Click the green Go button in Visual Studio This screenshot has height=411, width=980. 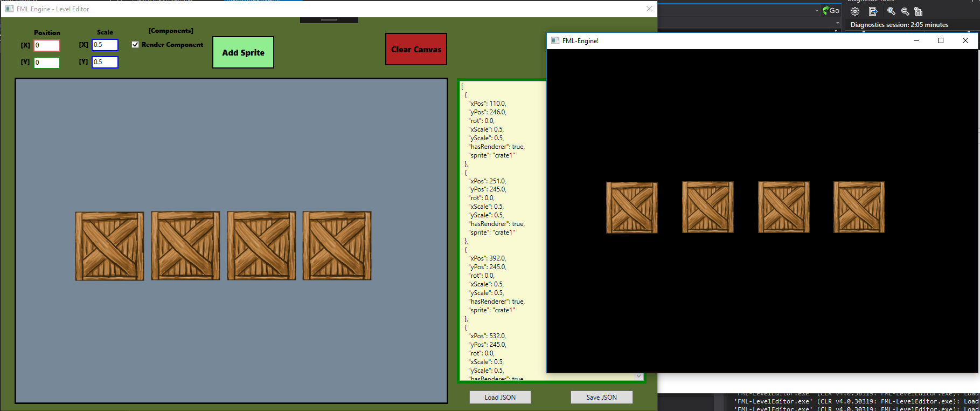(831, 10)
